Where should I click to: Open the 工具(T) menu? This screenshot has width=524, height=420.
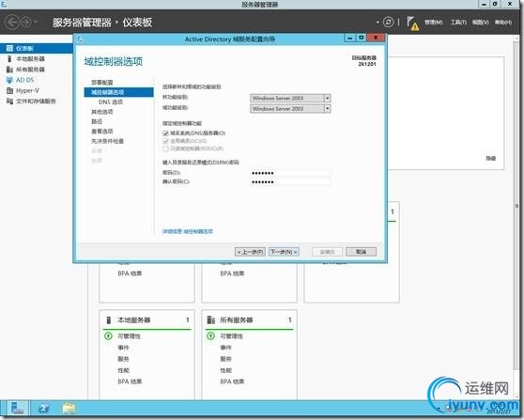pyautogui.click(x=458, y=23)
